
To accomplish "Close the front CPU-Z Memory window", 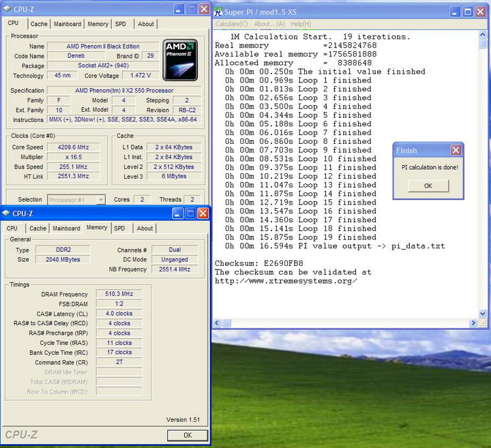I will (x=203, y=213).
